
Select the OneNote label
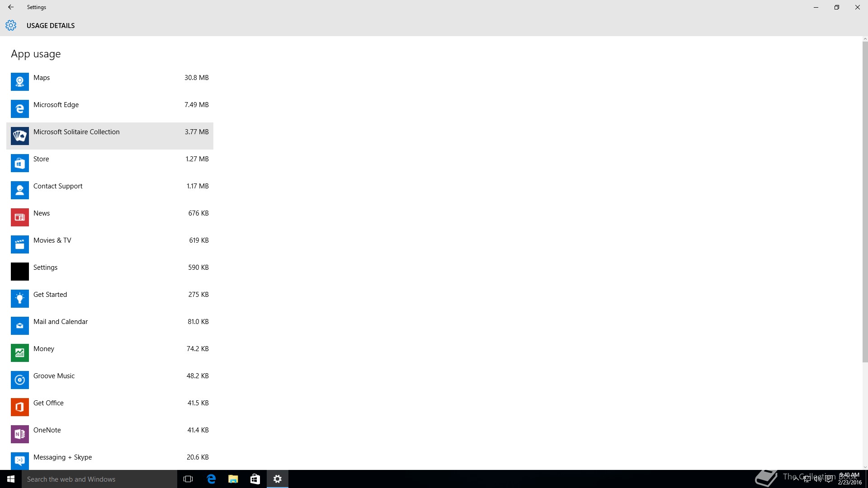47,430
